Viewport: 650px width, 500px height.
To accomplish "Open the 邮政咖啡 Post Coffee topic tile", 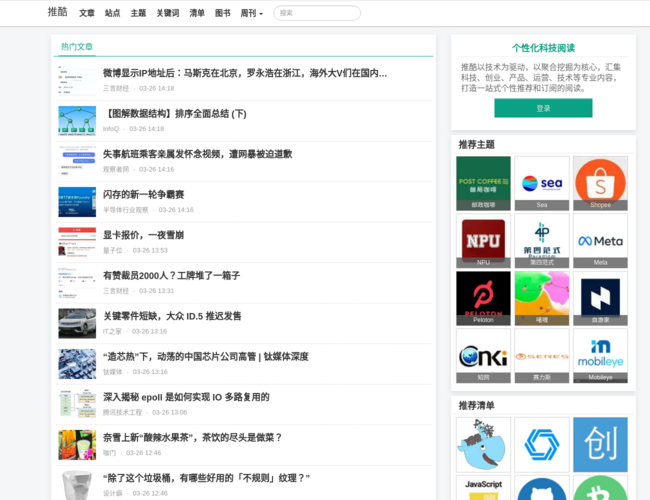I will point(483,183).
